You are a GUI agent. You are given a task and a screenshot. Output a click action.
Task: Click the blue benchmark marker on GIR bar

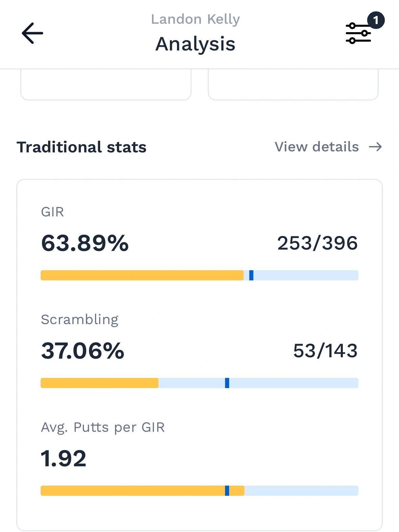251,275
